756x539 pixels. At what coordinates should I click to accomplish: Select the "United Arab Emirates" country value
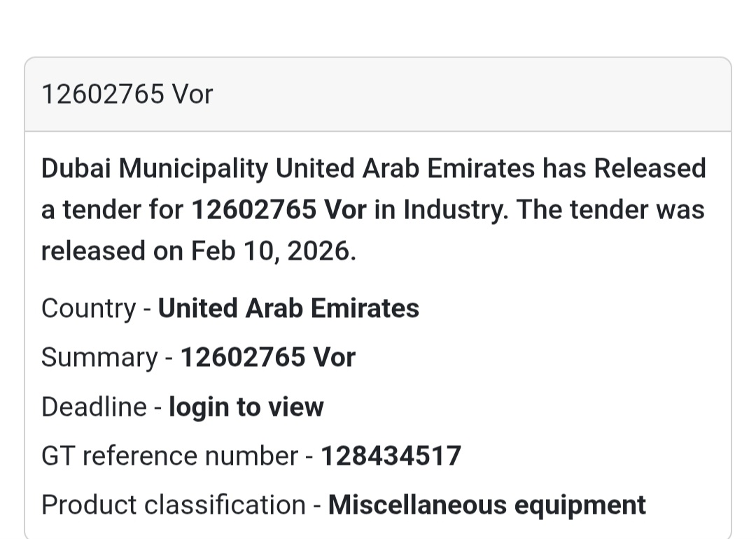click(288, 309)
